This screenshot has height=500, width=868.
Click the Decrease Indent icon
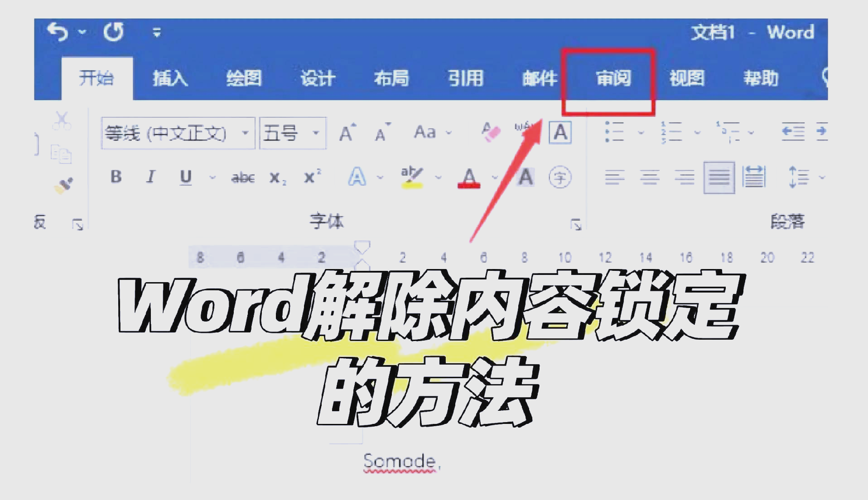[x=793, y=132]
